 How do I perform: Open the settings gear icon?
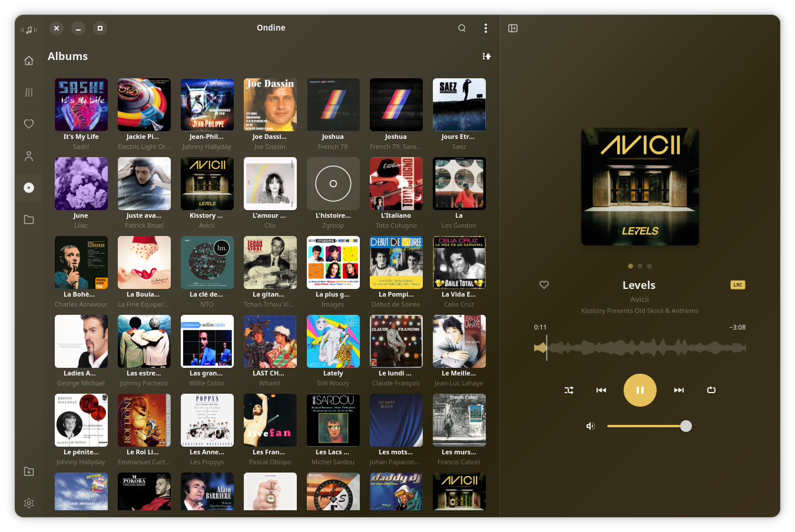29,503
